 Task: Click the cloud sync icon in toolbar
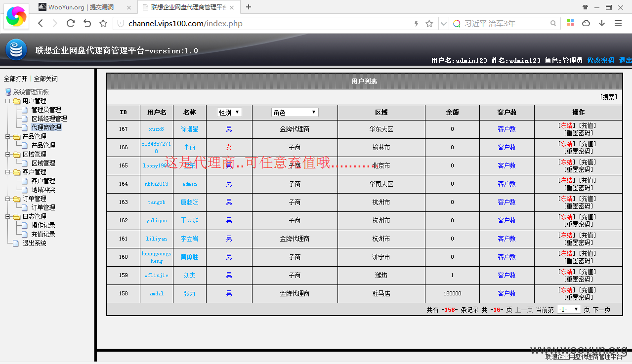coord(586,23)
